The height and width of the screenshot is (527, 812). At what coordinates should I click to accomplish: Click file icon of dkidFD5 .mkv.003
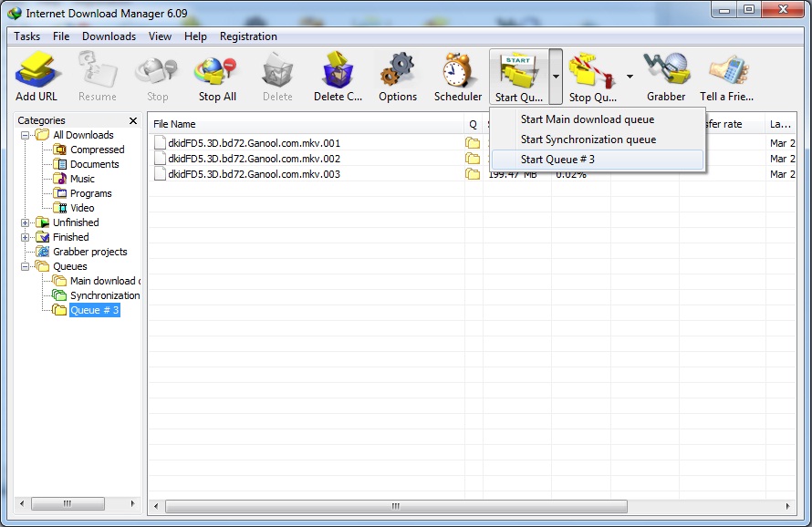pyautogui.click(x=160, y=174)
